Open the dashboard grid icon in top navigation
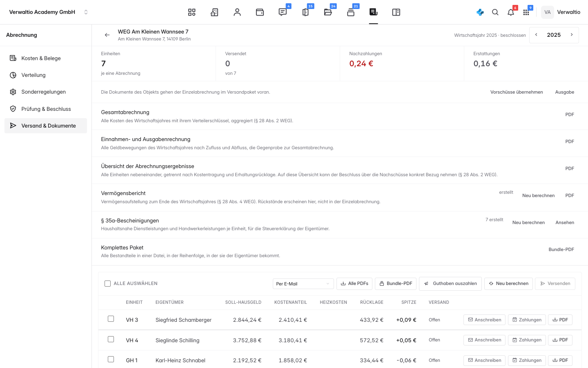588x368 pixels. click(192, 12)
